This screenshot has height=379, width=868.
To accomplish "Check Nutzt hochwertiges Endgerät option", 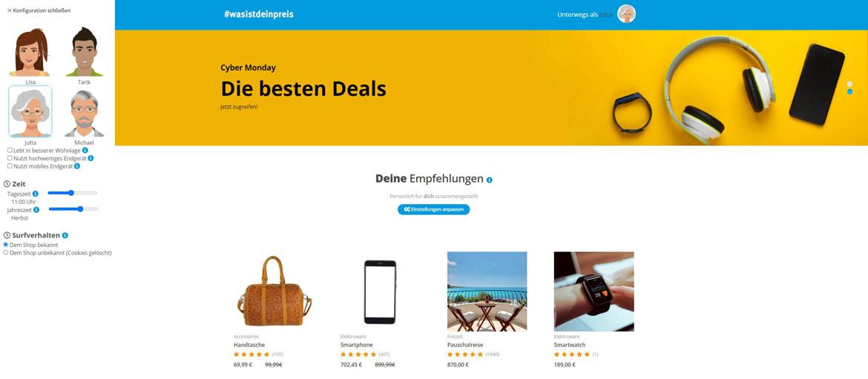I will tap(10, 158).
